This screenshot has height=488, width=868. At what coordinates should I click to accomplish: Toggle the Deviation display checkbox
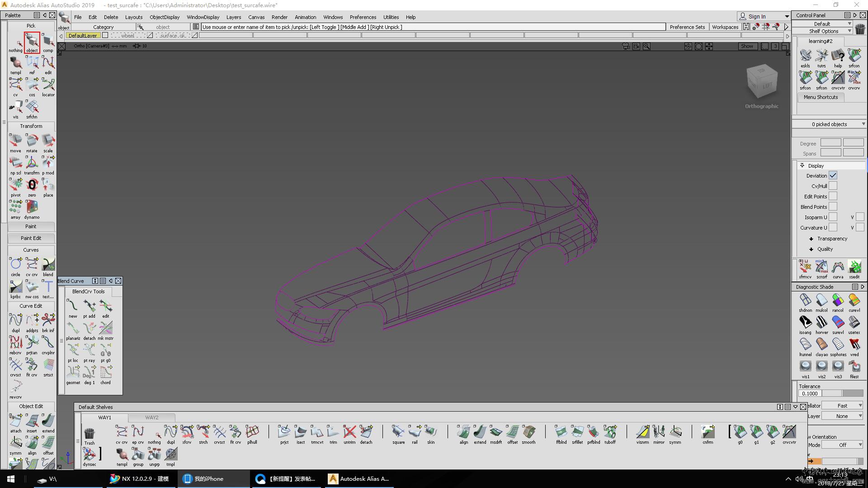[833, 175]
